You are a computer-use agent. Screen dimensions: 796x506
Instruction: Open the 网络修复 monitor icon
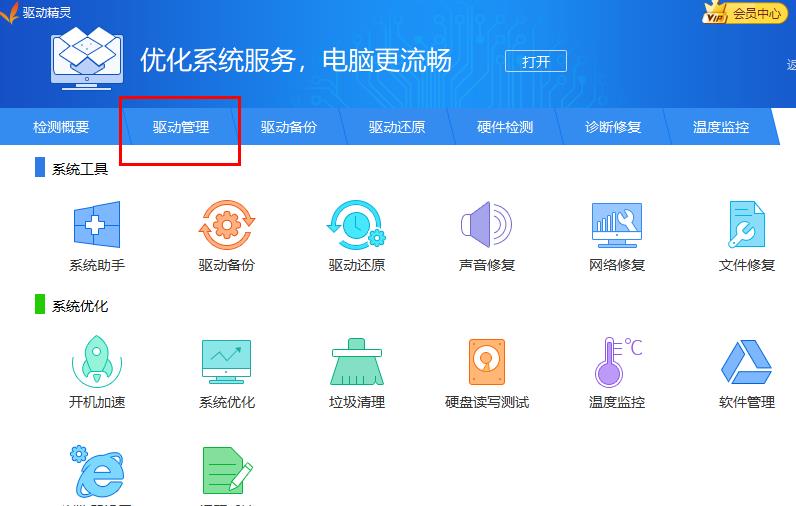(x=617, y=225)
